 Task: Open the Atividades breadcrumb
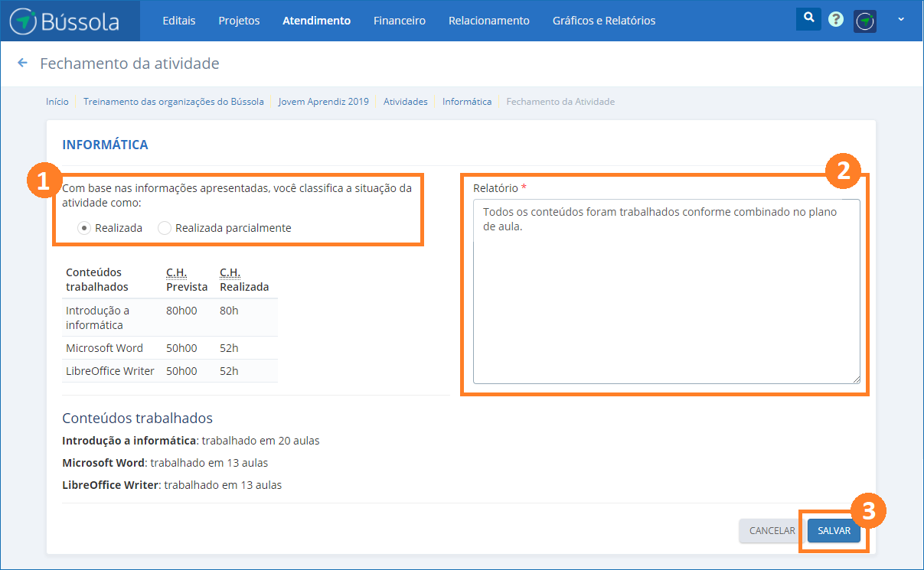tap(406, 101)
